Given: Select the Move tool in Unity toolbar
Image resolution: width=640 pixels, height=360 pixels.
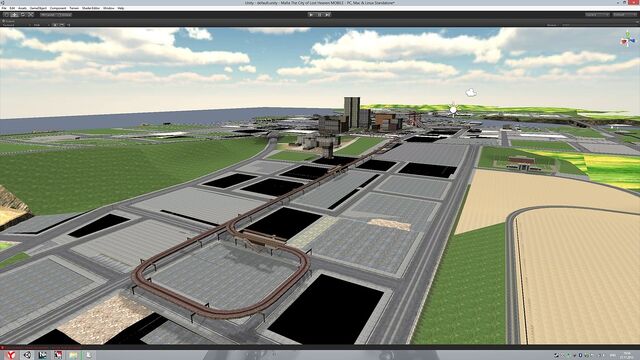Looking at the screenshot, I should point(15,15).
